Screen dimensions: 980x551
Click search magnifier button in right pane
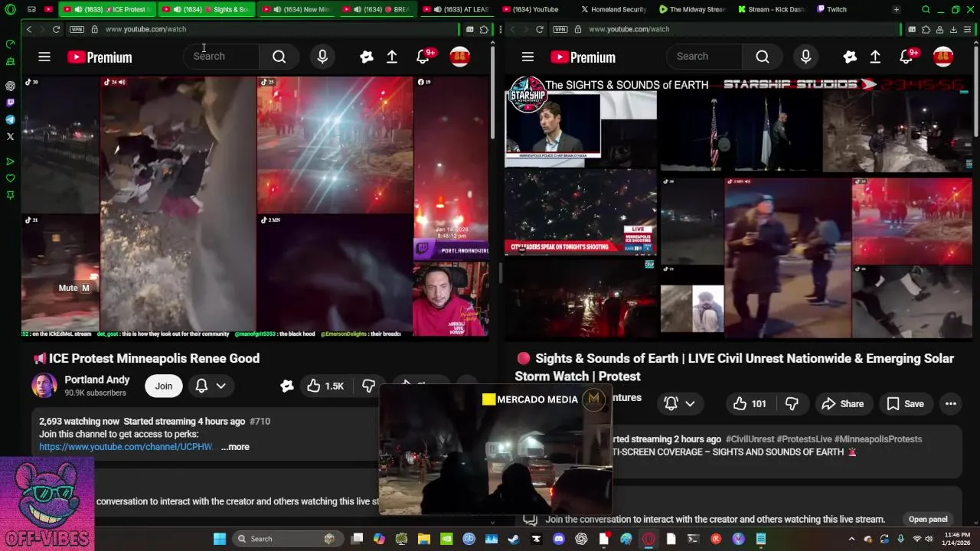point(763,57)
